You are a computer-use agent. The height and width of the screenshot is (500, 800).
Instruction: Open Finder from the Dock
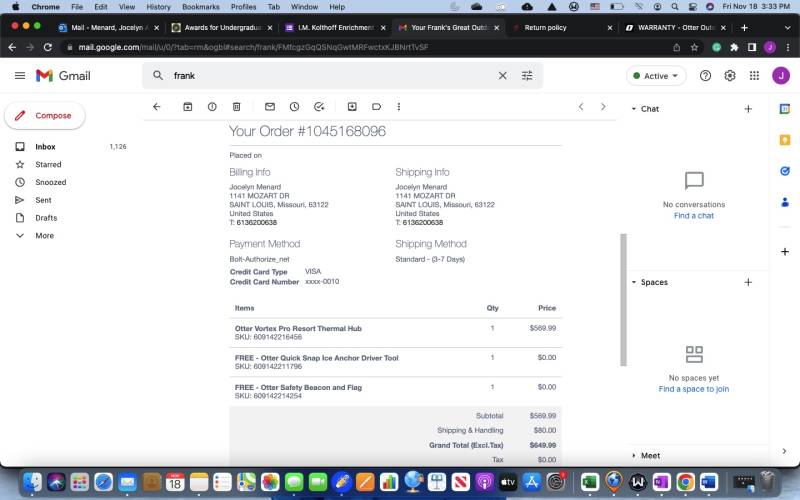(x=32, y=482)
